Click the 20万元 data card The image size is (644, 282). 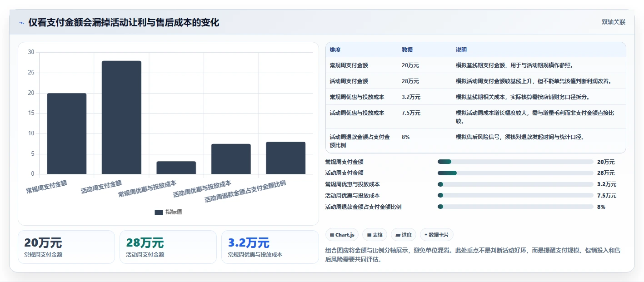point(66,247)
